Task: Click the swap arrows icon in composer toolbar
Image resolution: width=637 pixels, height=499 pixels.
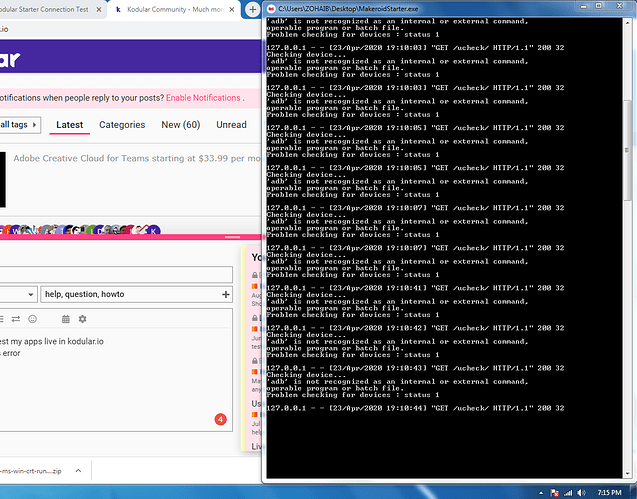Action: (x=16, y=319)
